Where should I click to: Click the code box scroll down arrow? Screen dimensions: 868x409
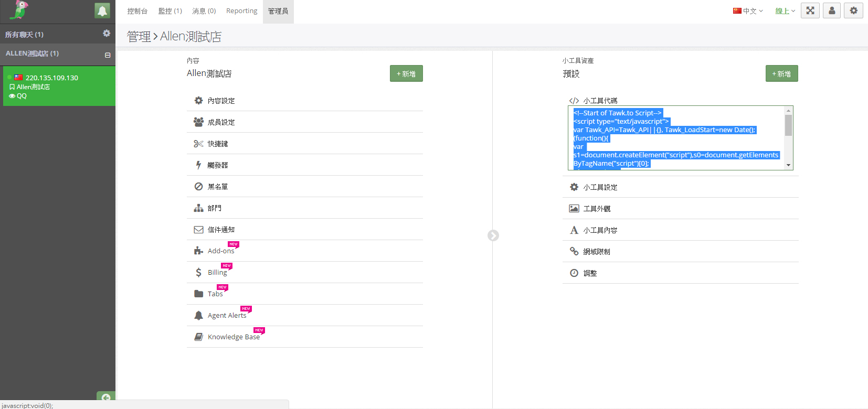click(788, 166)
